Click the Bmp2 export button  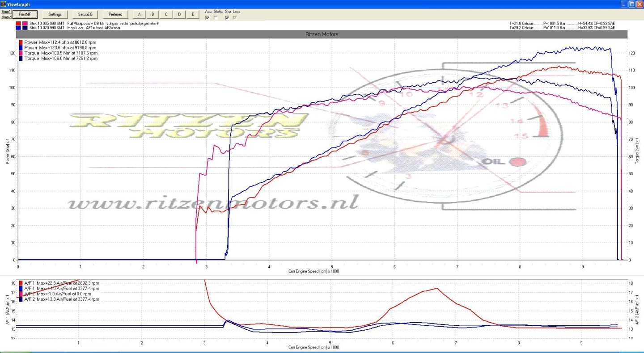point(6,17)
